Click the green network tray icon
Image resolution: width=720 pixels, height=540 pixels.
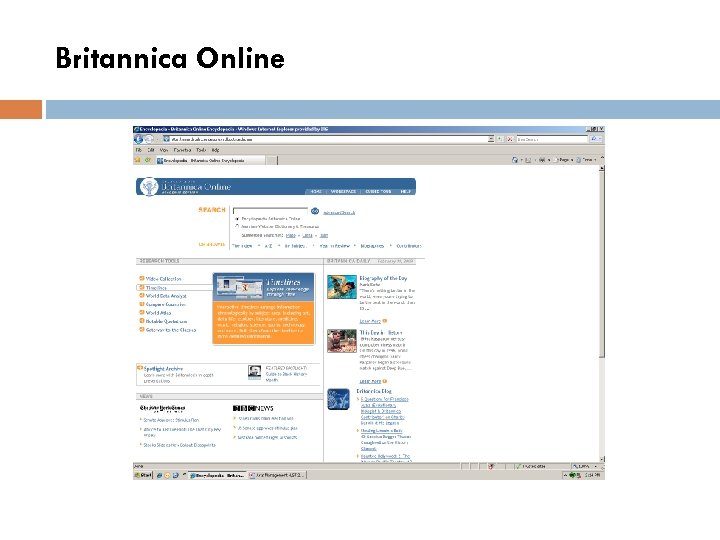coord(573,475)
